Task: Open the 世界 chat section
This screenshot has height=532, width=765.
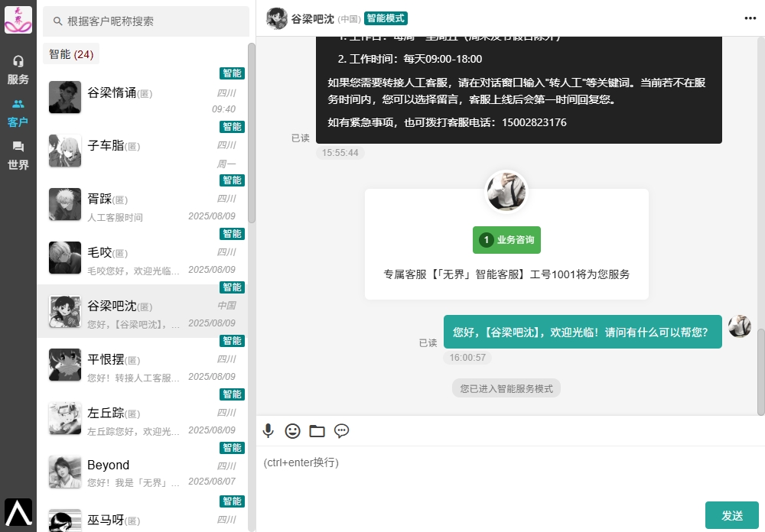Action: tap(18, 156)
